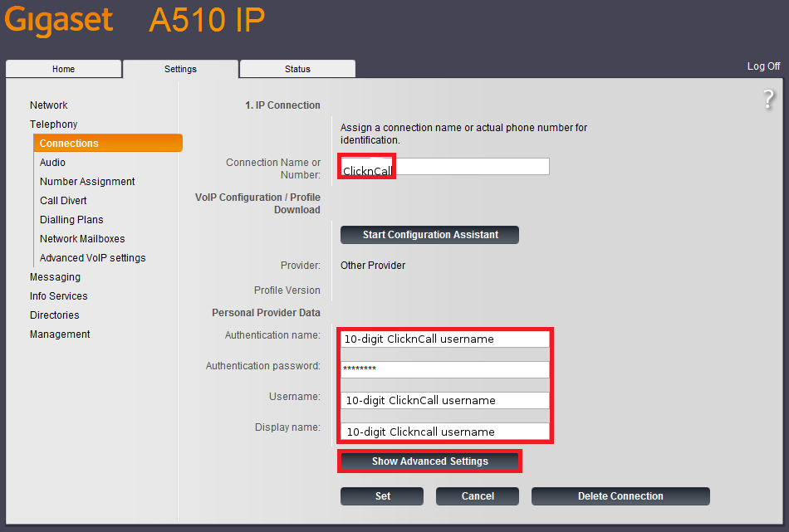Open Network Mailboxes page
Image resolution: width=789 pixels, height=532 pixels.
(x=82, y=239)
